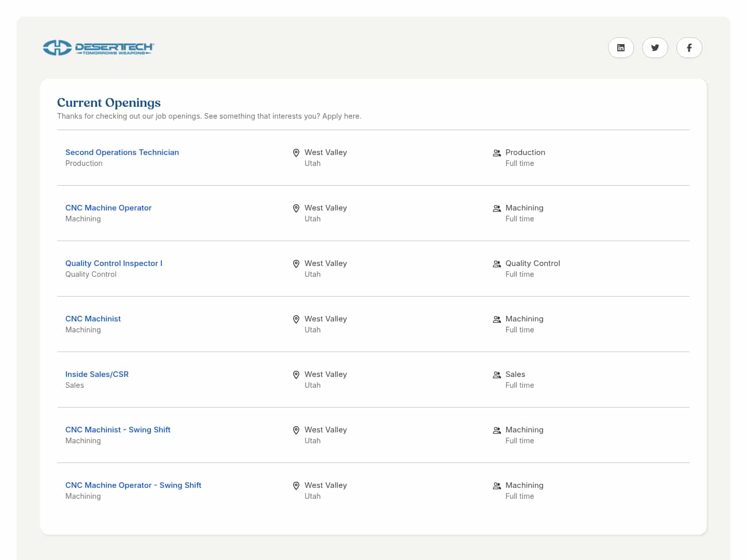View the CNC Machine Operator - Swing Shift job
Viewport: 747px width, 560px height.
click(x=133, y=485)
